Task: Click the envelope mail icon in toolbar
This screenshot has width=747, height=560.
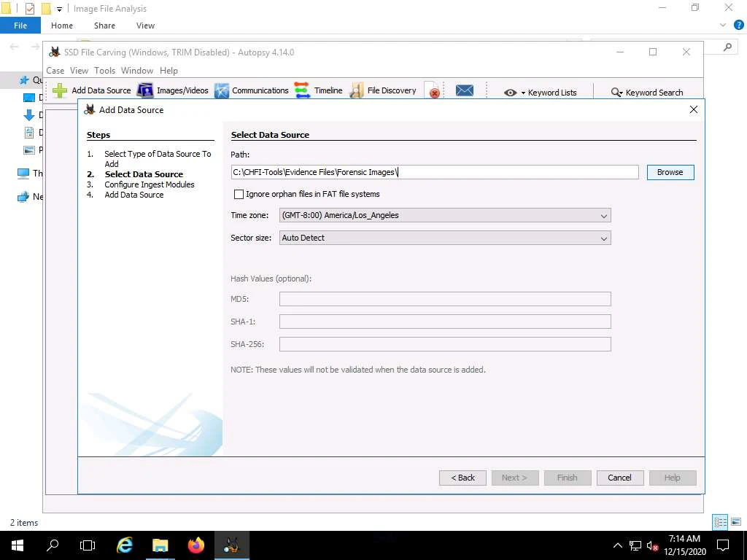Action: pyautogui.click(x=465, y=90)
